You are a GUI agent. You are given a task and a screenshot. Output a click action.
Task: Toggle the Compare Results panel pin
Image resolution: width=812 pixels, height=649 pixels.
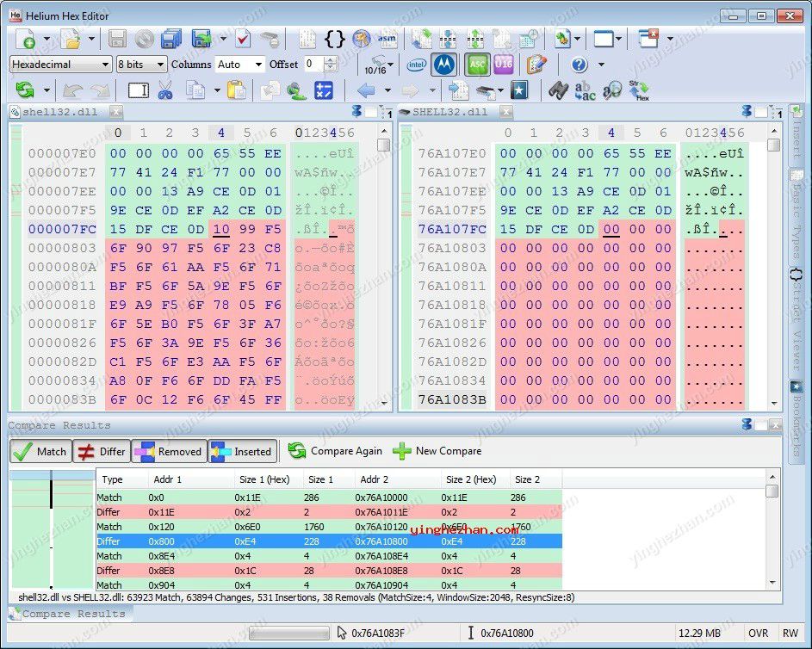747,424
